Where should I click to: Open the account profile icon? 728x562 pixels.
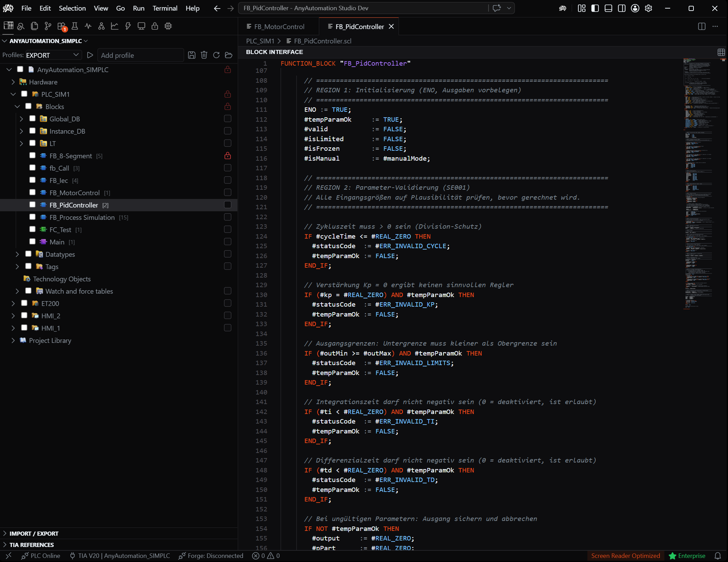coord(635,8)
